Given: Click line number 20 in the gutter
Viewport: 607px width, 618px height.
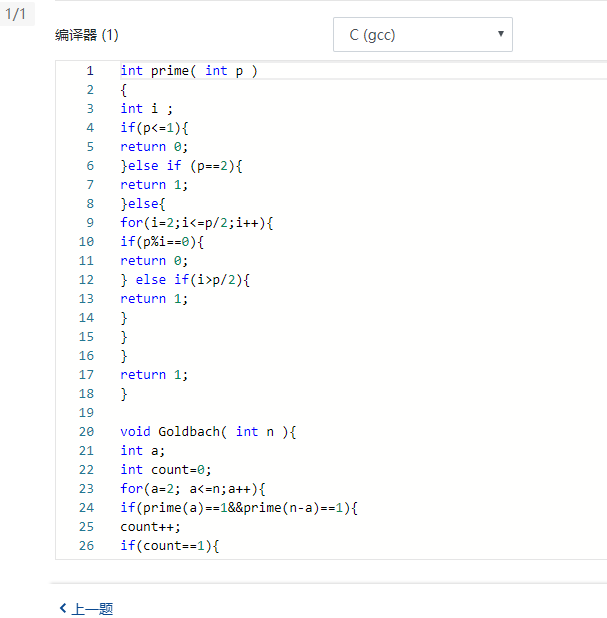Looking at the screenshot, I should pyautogui.click(x=86, y=432).
